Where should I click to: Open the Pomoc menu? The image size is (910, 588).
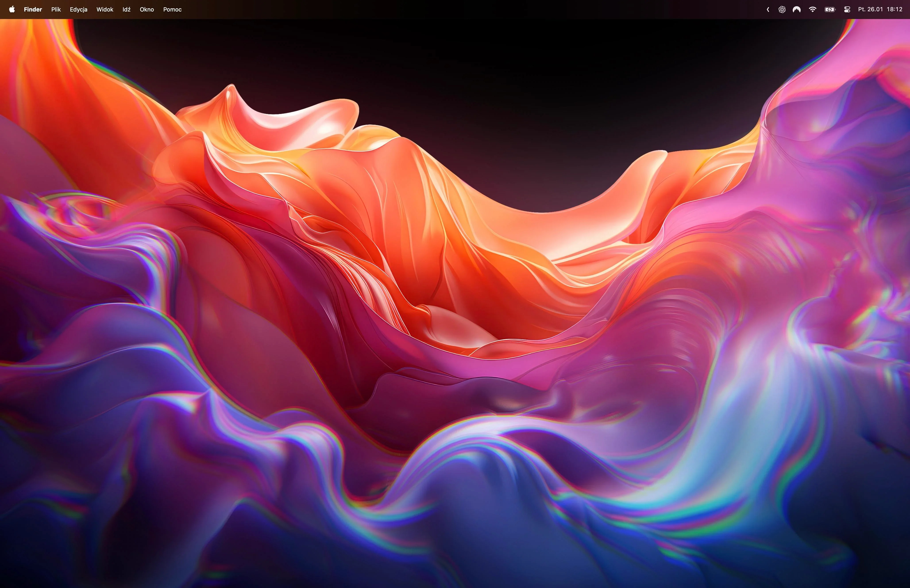tap(172, 10)
